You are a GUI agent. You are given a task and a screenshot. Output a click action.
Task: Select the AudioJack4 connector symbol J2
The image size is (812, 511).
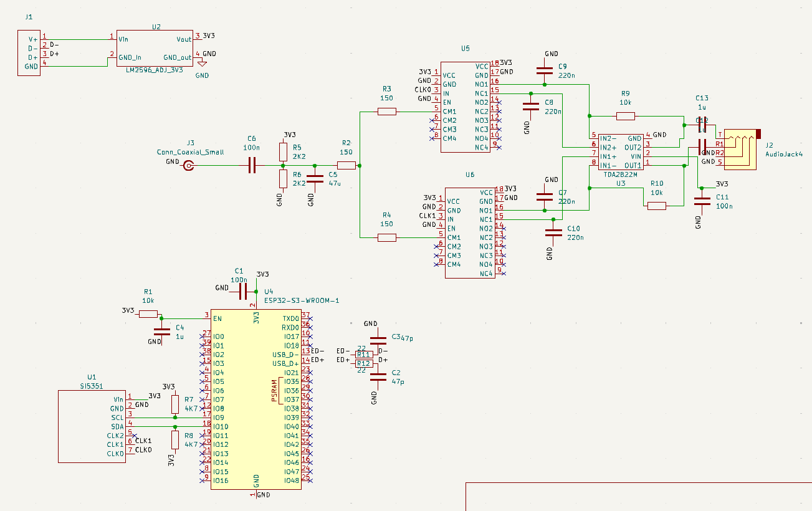742,150
